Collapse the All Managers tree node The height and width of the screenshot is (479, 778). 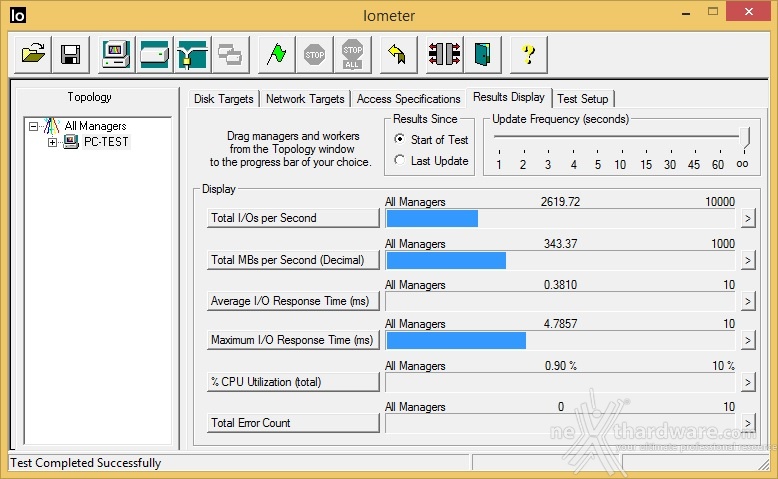pyautogui.click(x=33, y=126)
